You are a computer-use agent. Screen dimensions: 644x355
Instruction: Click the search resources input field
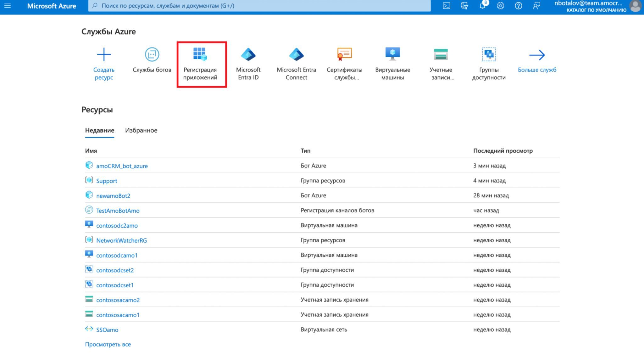(x=259, y=6)
